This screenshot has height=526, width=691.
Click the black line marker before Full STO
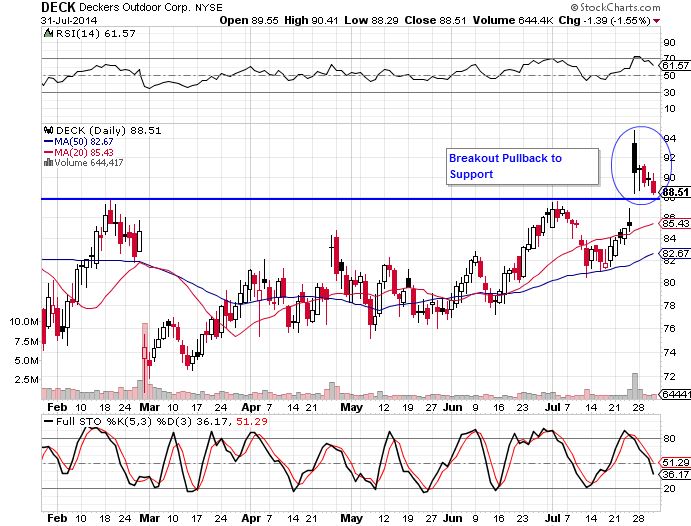(x=48, y=422)
